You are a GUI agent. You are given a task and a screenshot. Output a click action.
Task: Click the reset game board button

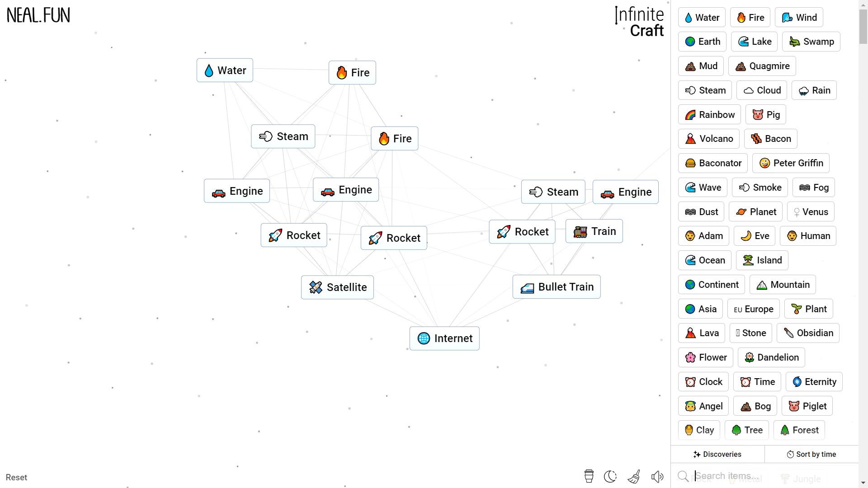(16, 477)
